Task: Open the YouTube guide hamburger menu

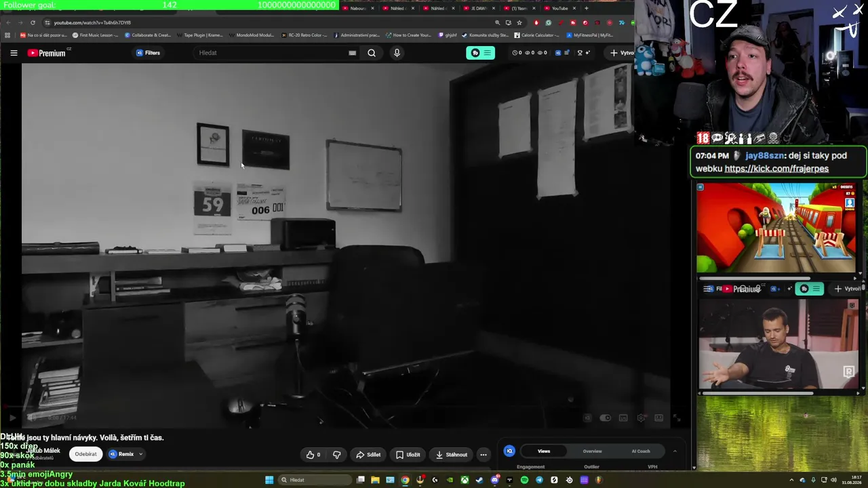Action: point(14,53)
